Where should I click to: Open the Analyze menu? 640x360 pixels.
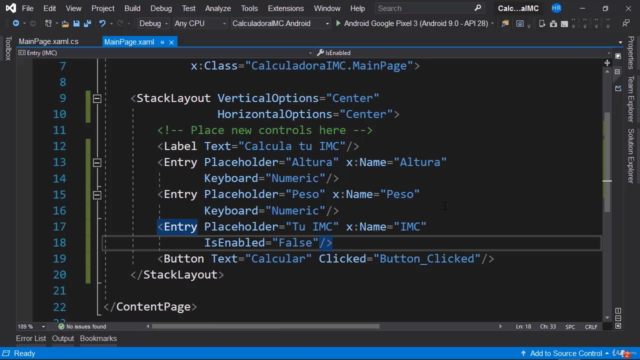coord(218,8)
